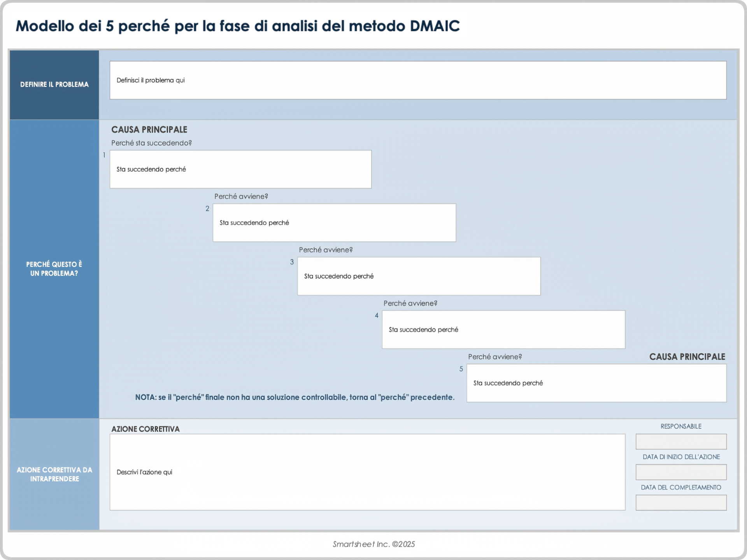Select the right-side 'CAUSA PRINCIPALE' label
Viewport: 747px width, 560px height.
pos(687,356)
